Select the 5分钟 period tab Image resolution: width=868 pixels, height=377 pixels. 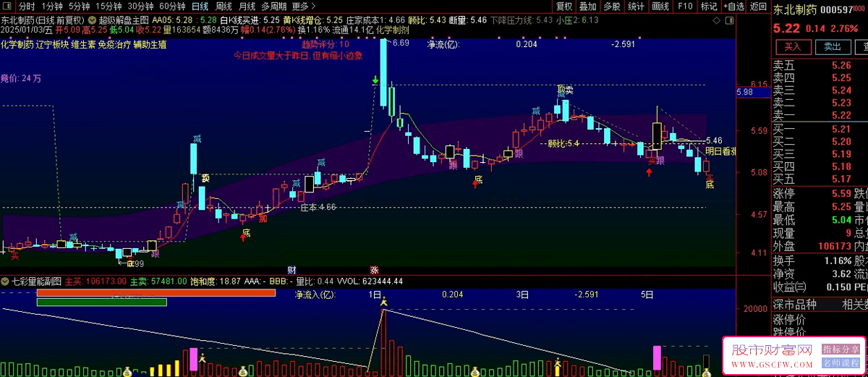coord(80,6)
